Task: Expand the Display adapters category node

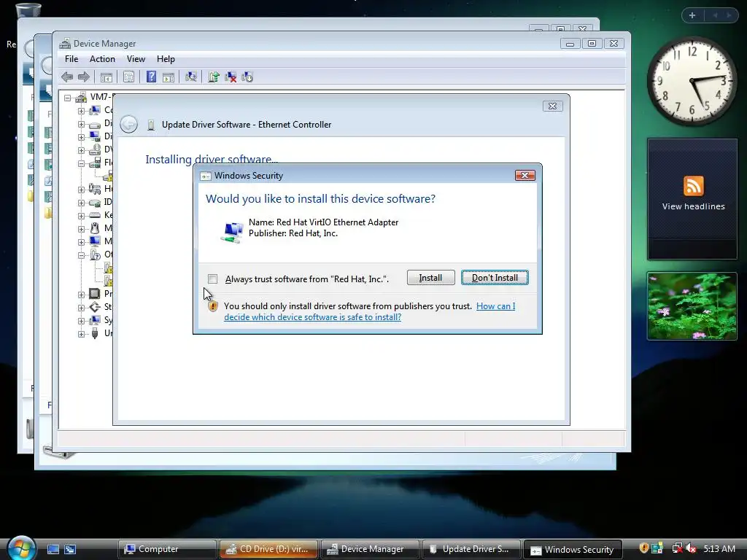Action: [81, 137]
